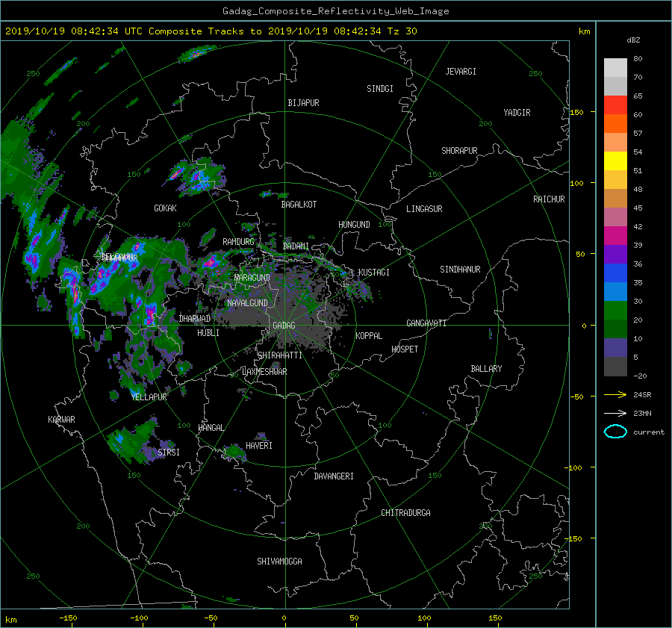Click the yellow 24SR arrow legend icon

pos(615,395)
